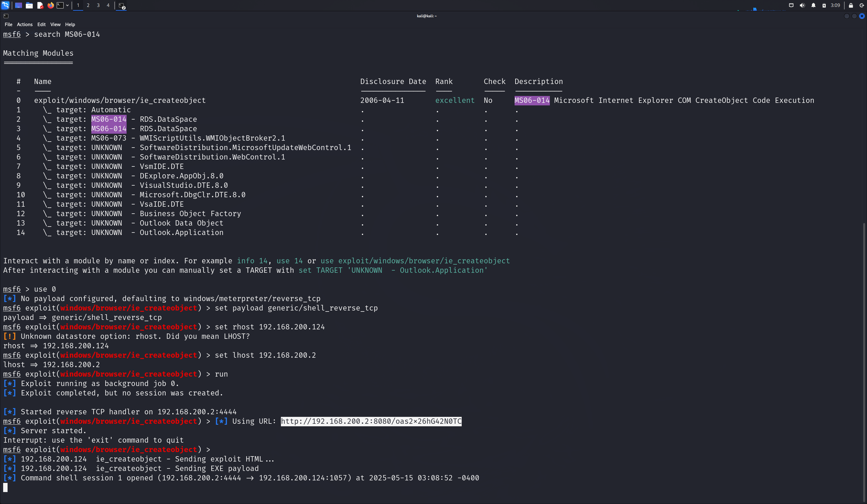Click the log out icon in panel
867x504 pixels.
[862, 5]
